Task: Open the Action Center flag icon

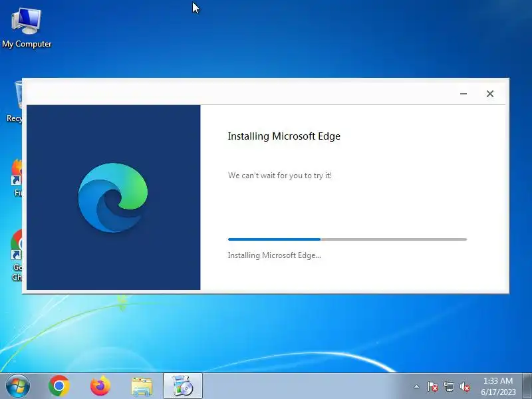Action: pos(433,386)
